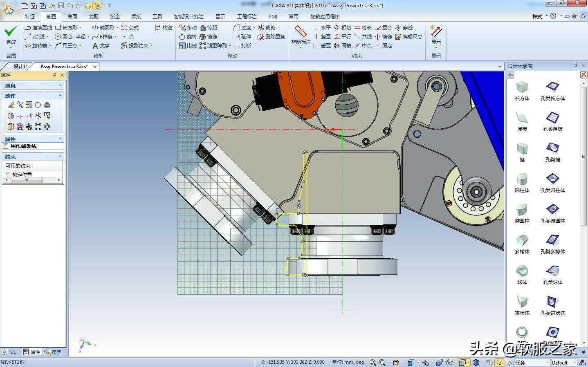Close the 设计元素库 library panel
This screenshot has height=367, width=588.
point(584,66)
